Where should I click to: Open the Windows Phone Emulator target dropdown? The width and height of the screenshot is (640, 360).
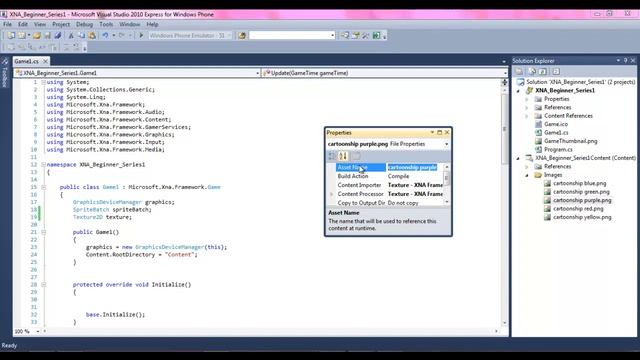pos(229,36)
